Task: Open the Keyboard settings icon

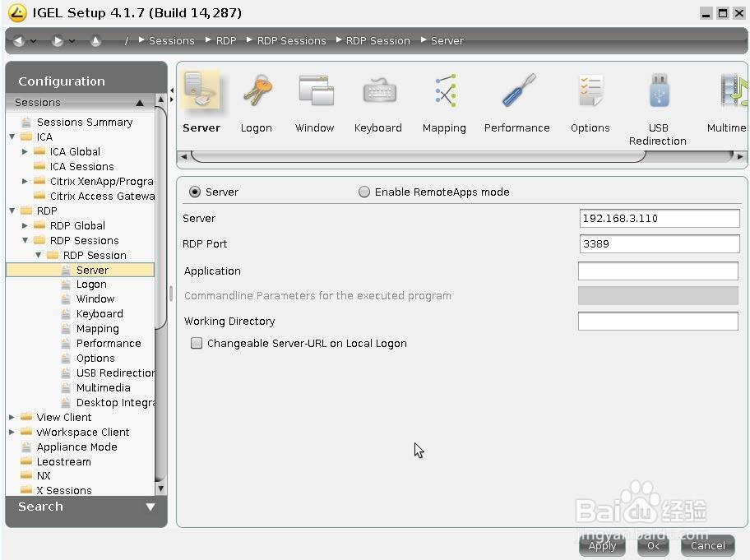Action: click(x=379, y=90)
